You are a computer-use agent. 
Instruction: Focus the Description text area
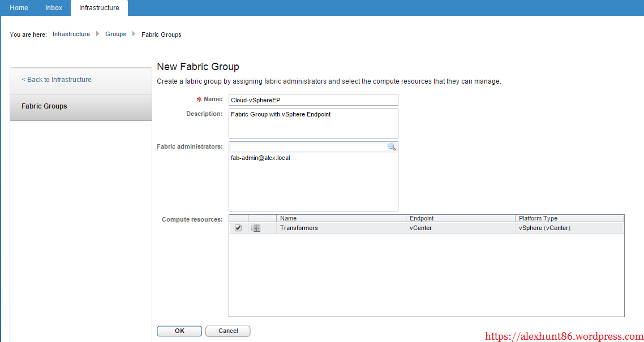coord(313,123)
